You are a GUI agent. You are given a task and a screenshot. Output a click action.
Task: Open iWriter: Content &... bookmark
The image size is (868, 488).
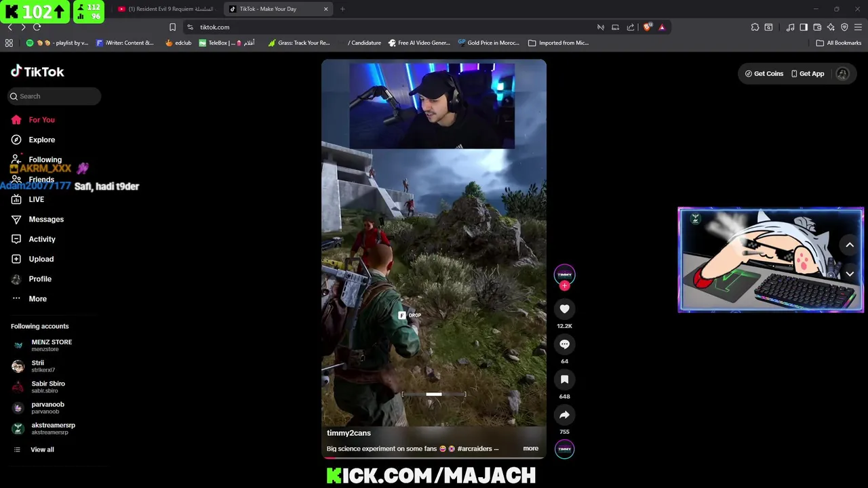(125, 43)
